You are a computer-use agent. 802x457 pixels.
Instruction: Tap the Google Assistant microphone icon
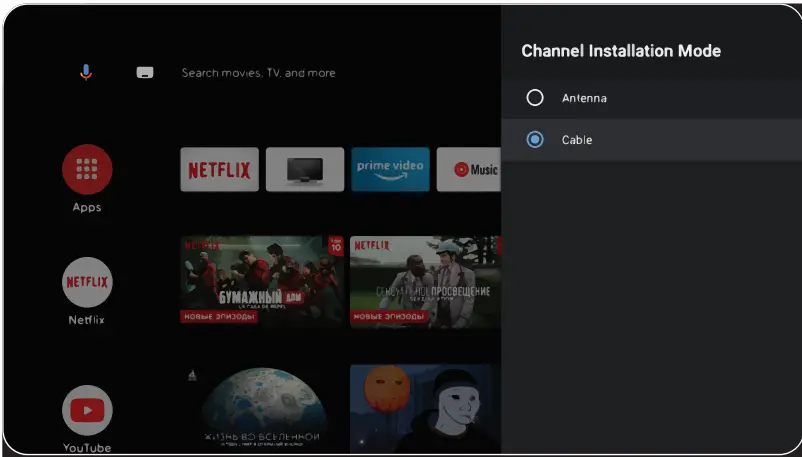86,72
